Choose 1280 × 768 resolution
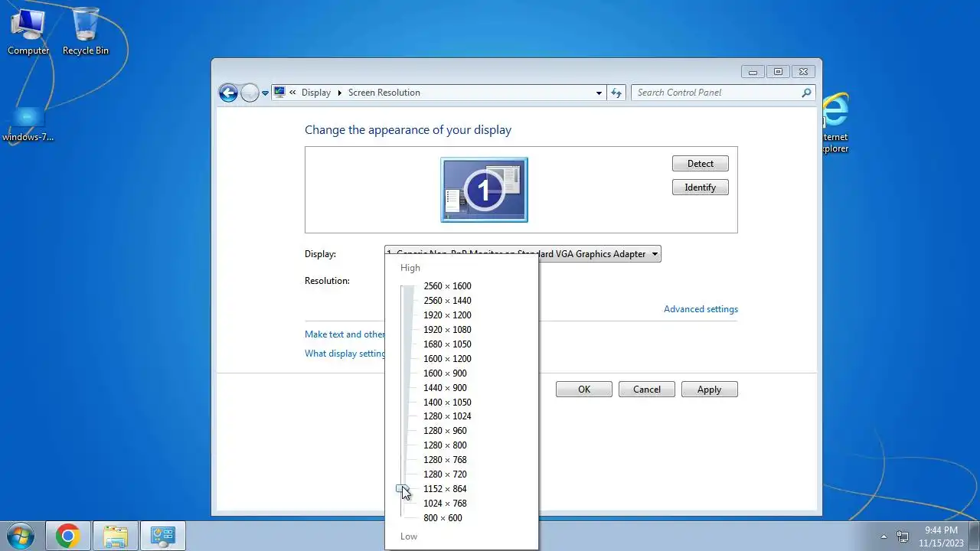Screen dimensions: 980x551 [445, 460]
